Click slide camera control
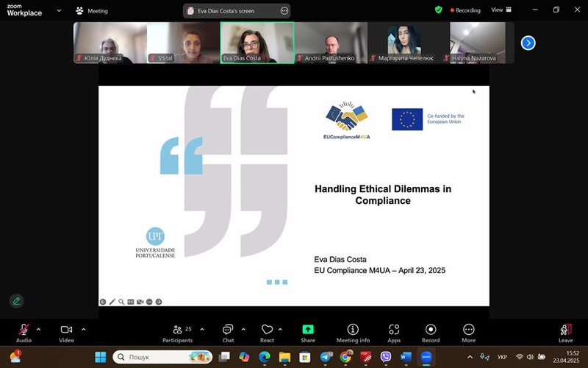The image size is (588, 368). [x=140, y=302]
